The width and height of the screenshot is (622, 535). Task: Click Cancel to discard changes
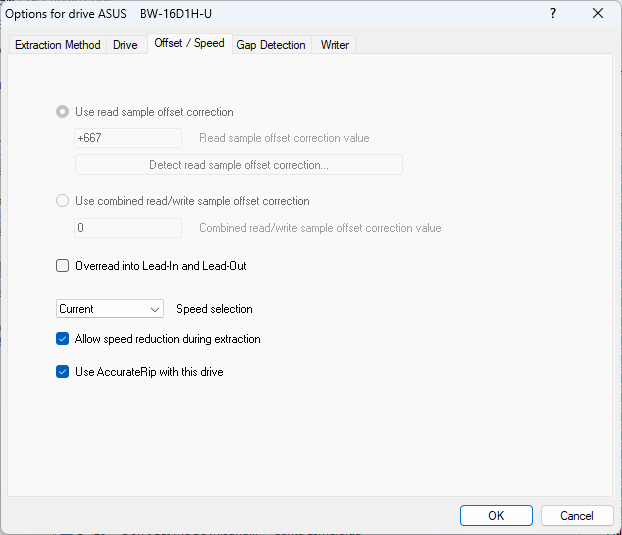(577, 516)
